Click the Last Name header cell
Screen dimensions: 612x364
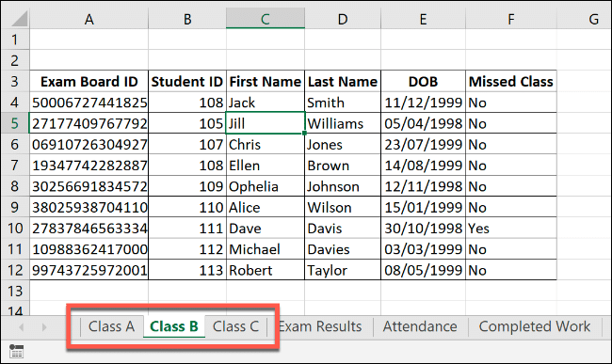(343, 81)
